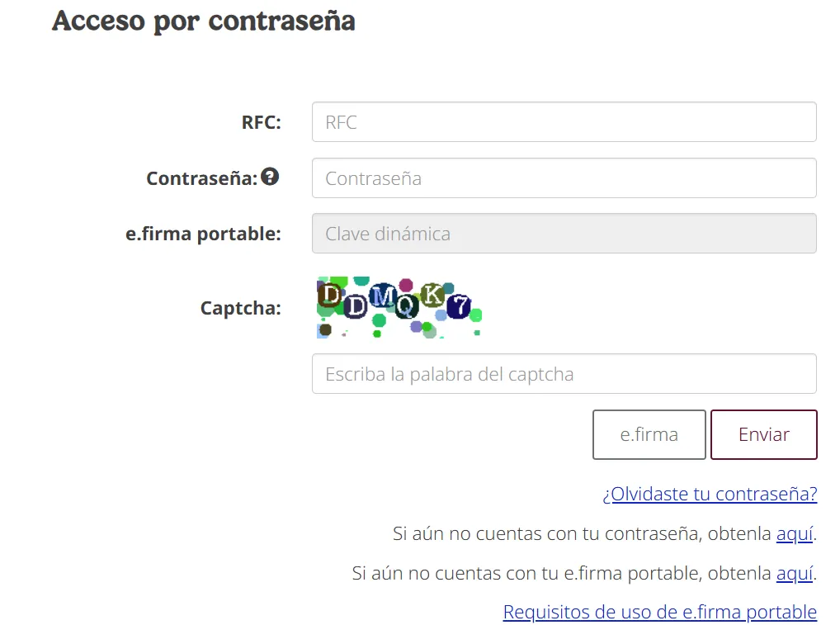This screenshot has height=625, width=840.
Task: Click 'Si aún no cuentas con tu e.firma' text
Action: [528, 573]
